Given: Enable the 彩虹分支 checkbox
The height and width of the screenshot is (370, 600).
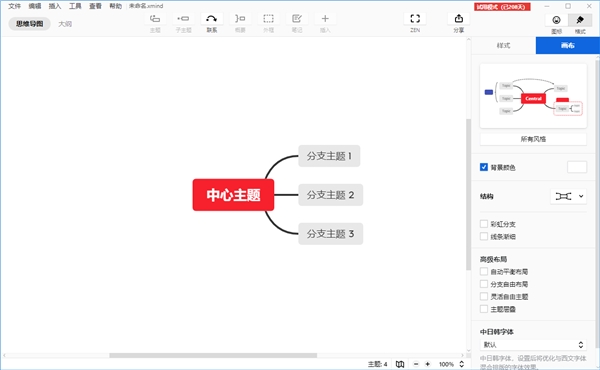Looking at the screenshot, I should [x=484, y=224].
